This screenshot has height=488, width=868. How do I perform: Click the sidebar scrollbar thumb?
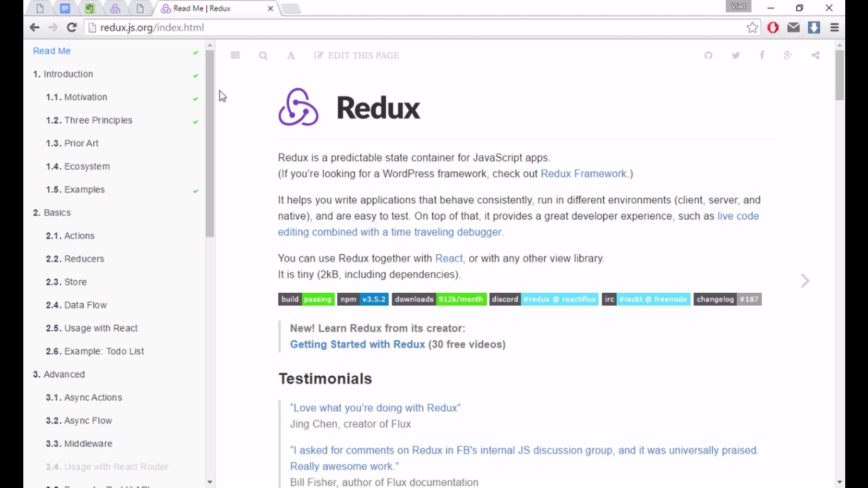[x=210, y=144]
